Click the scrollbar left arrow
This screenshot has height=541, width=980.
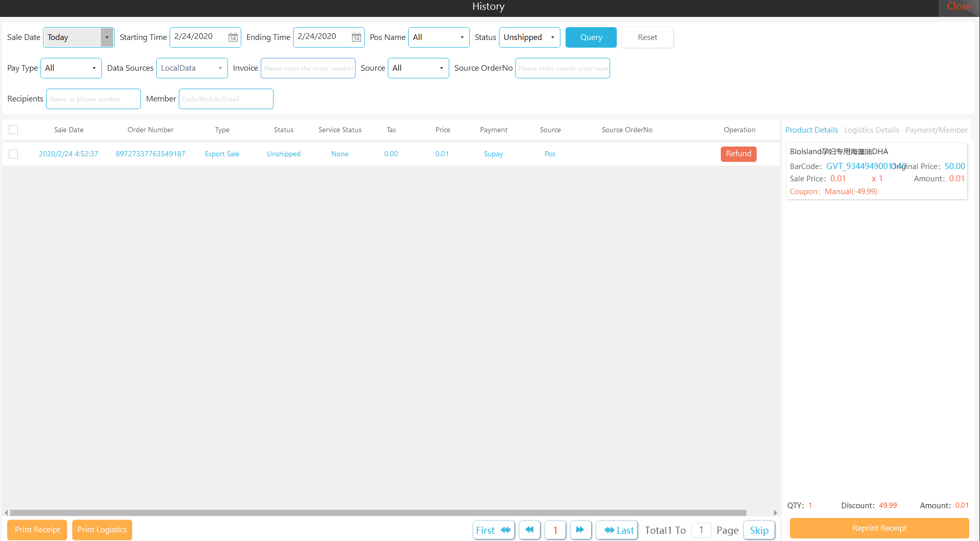click(x=6, y=513)
